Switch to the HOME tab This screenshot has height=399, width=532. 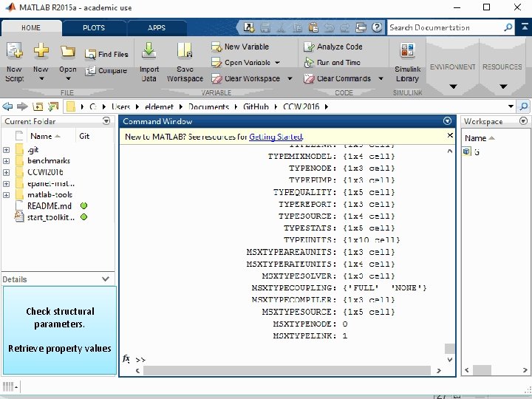31,28
